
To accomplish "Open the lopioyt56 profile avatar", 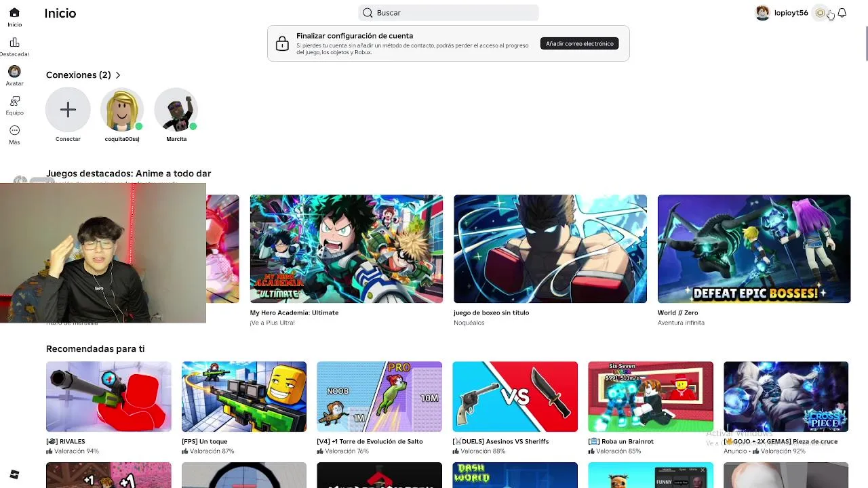I will click(x=763, y=13).
